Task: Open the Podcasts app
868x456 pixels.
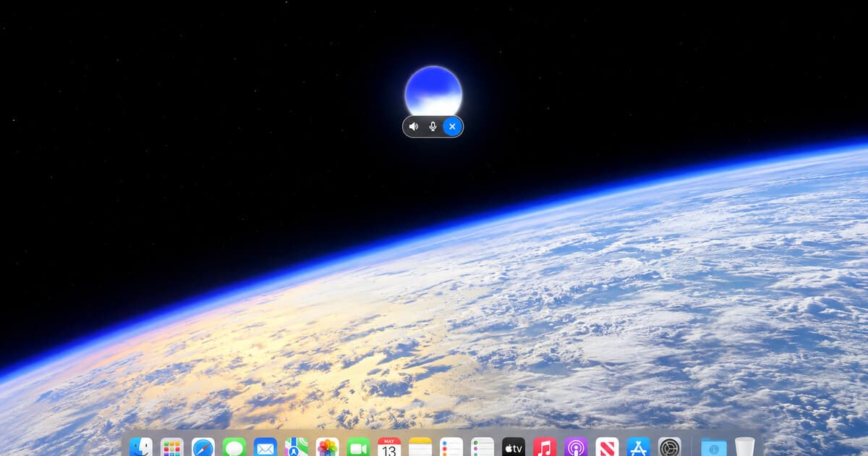Action: coord(576,447)
